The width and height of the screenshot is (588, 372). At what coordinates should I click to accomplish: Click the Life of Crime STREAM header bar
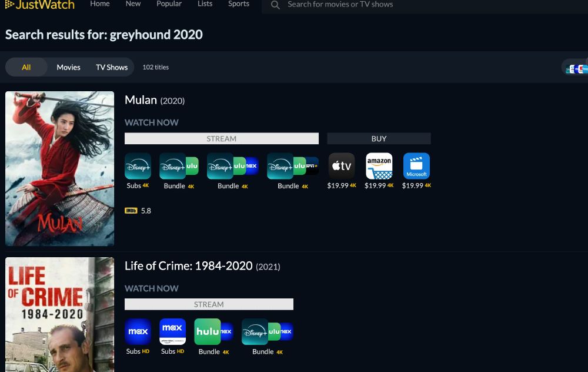pos(209,304)
